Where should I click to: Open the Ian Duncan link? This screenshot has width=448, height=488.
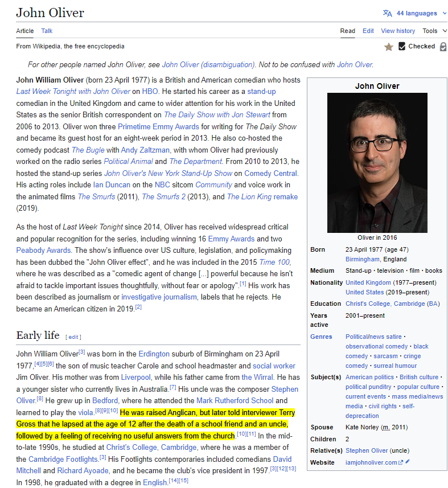click(x=112, y=185)
